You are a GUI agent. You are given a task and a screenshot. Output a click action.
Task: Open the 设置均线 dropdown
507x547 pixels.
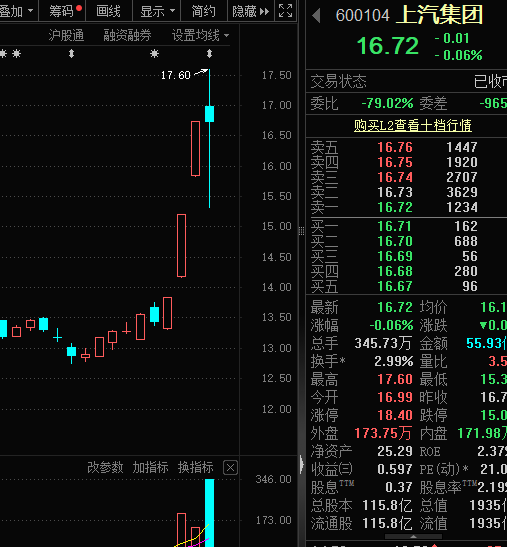point(200,35)
